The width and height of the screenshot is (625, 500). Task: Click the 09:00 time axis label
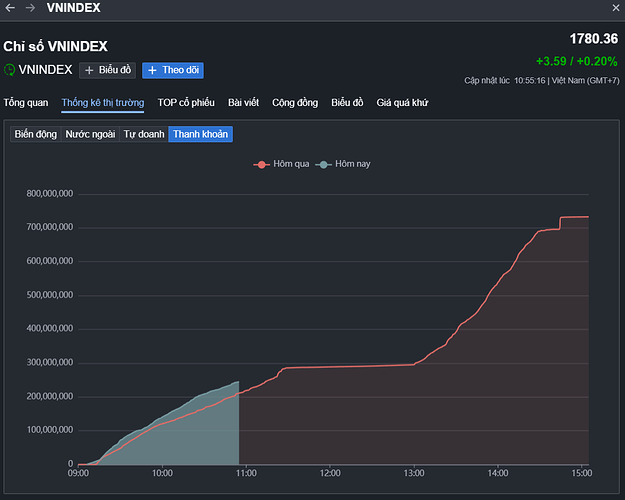click(x=79, y=473)
